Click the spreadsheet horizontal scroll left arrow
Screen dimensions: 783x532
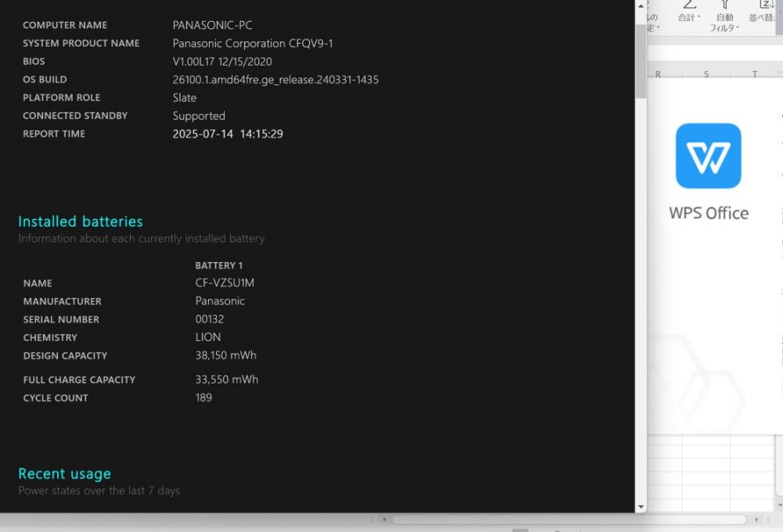pyautogui.click(x=384, y=519)
